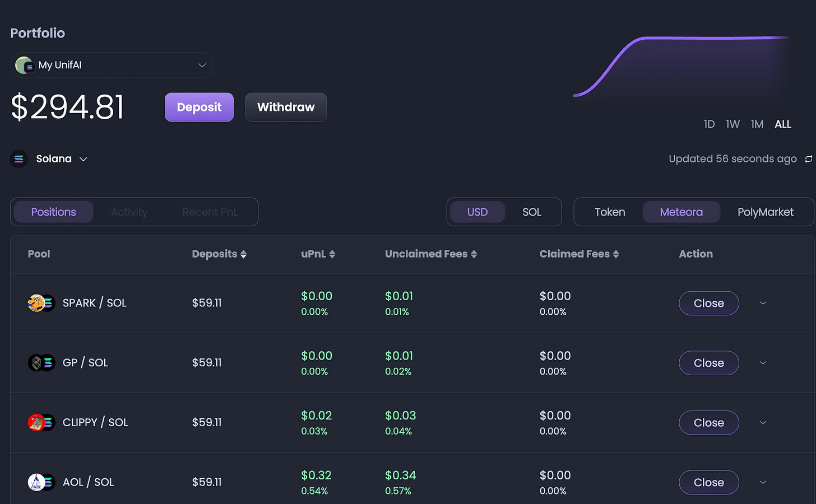Screen dimensions: 816x504
Task: Click the SPARK / SOL pool token icon
Action: (41, 303)
